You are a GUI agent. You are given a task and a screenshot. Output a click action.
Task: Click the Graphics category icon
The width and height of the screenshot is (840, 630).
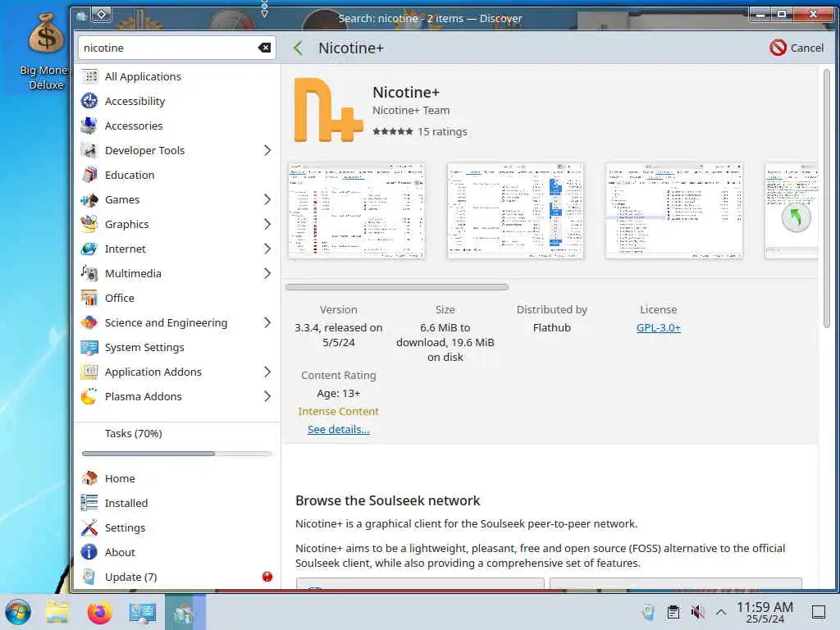(89, 225)
